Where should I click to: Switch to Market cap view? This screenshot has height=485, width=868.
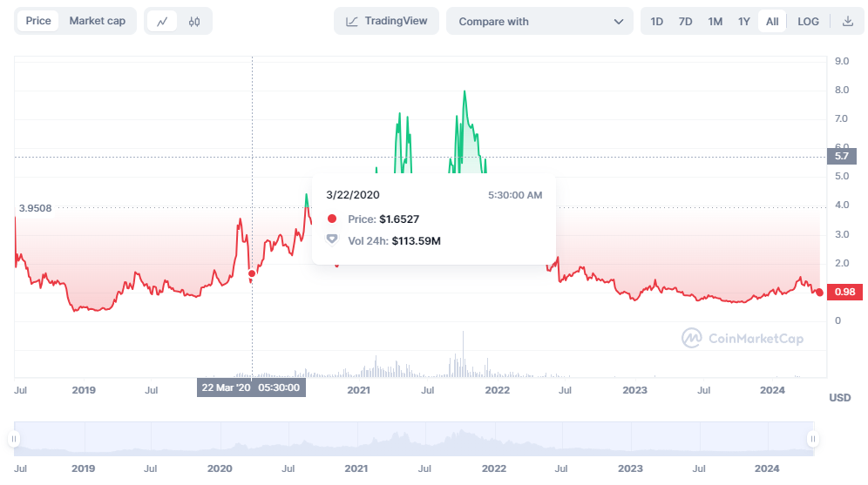click(x=98, y=21)
